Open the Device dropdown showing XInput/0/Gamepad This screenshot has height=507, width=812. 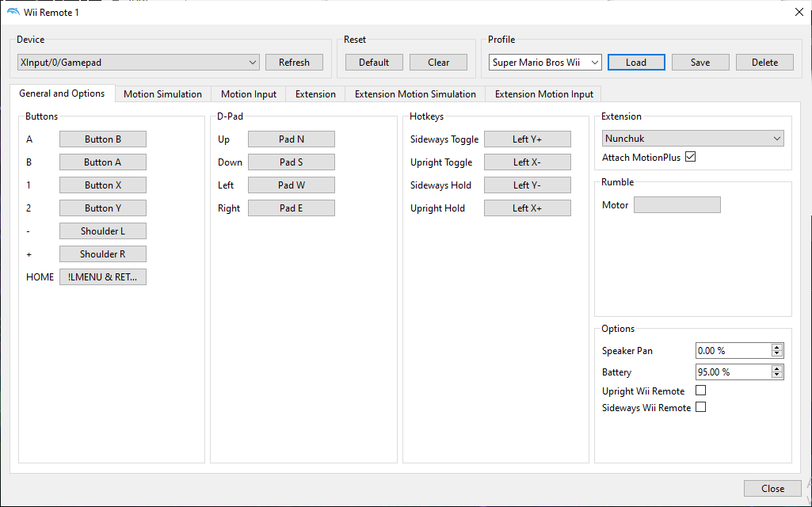pyautogui.click(x=139, y=62)
